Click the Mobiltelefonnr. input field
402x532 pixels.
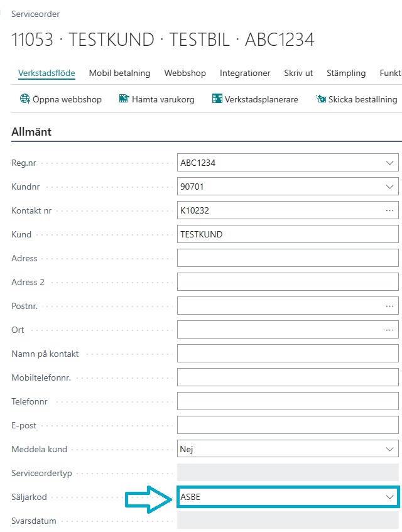(288, 377)
